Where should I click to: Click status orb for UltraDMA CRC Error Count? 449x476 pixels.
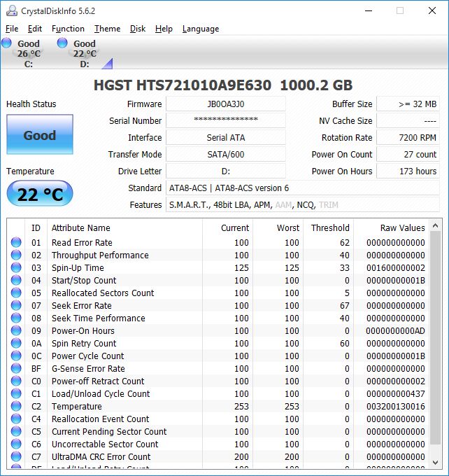16,456
